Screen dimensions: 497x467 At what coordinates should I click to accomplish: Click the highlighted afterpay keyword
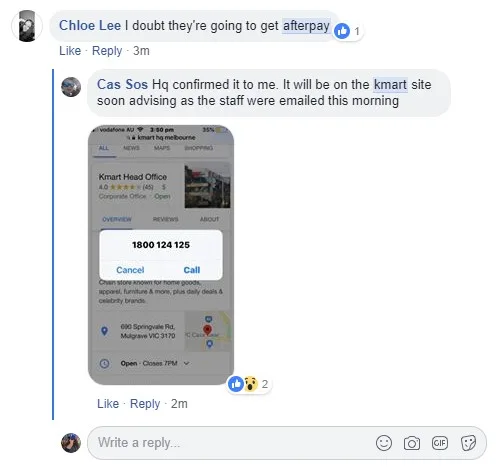(306, 26)
